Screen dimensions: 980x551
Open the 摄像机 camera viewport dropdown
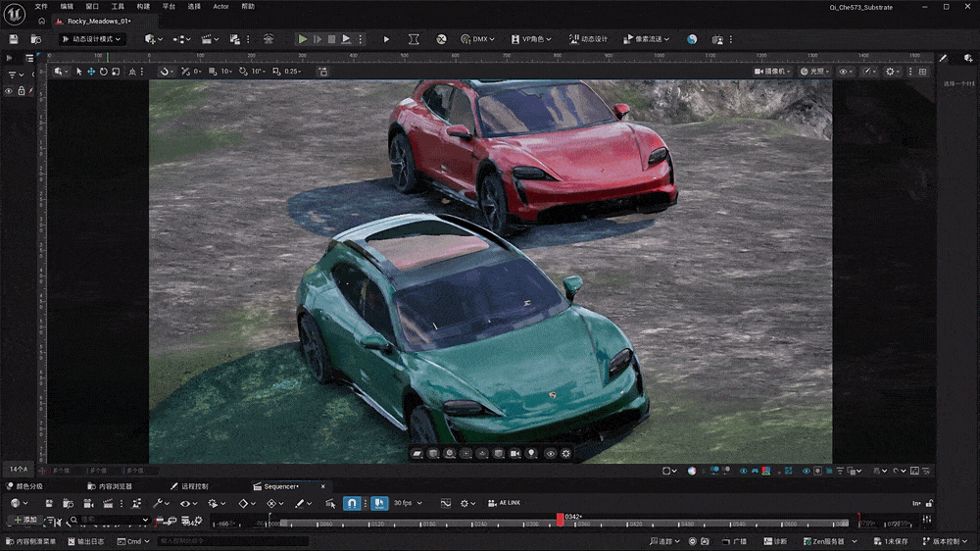tap(772, 72)
